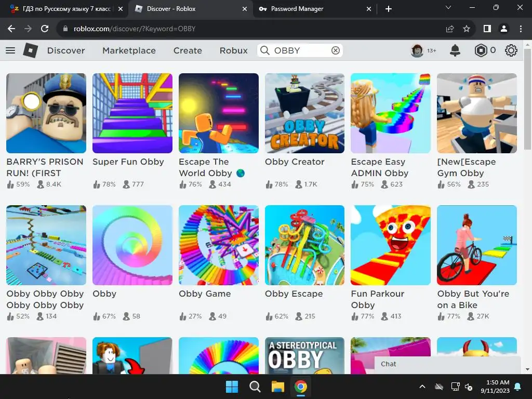Open Obby Escape waterpark thumbnail

(x=304, y=245)
